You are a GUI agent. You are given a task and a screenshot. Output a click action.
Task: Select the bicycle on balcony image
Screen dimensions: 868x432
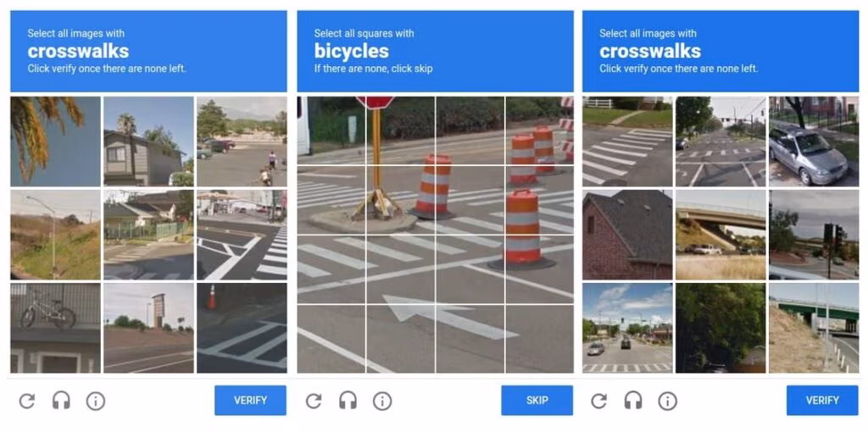55,328
